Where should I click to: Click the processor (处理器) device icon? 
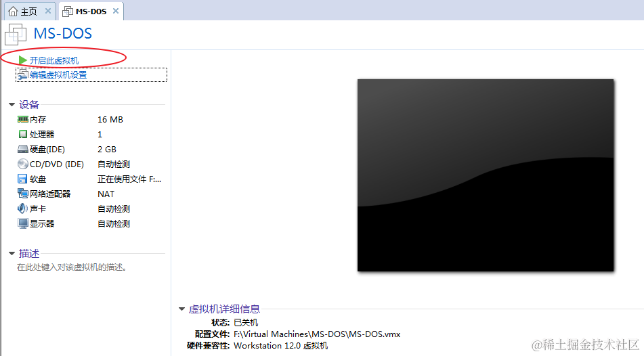click(x=23, y=134)
